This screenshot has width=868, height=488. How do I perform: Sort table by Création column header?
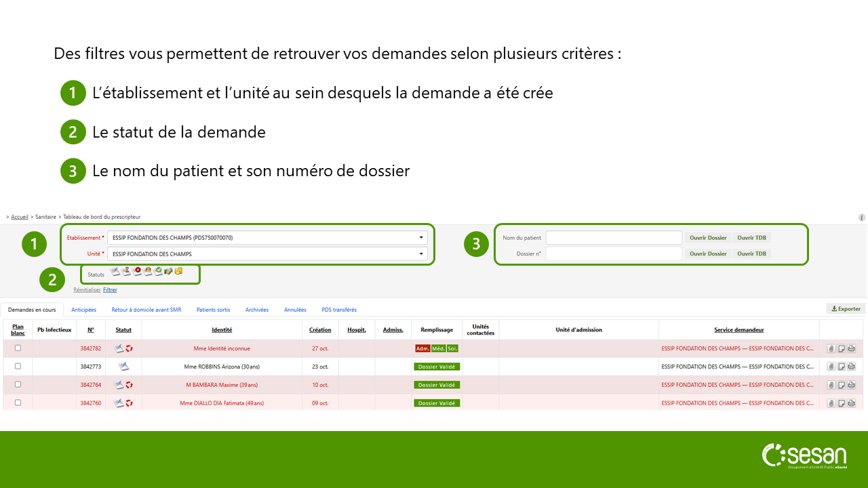click(x=320, y=330)
